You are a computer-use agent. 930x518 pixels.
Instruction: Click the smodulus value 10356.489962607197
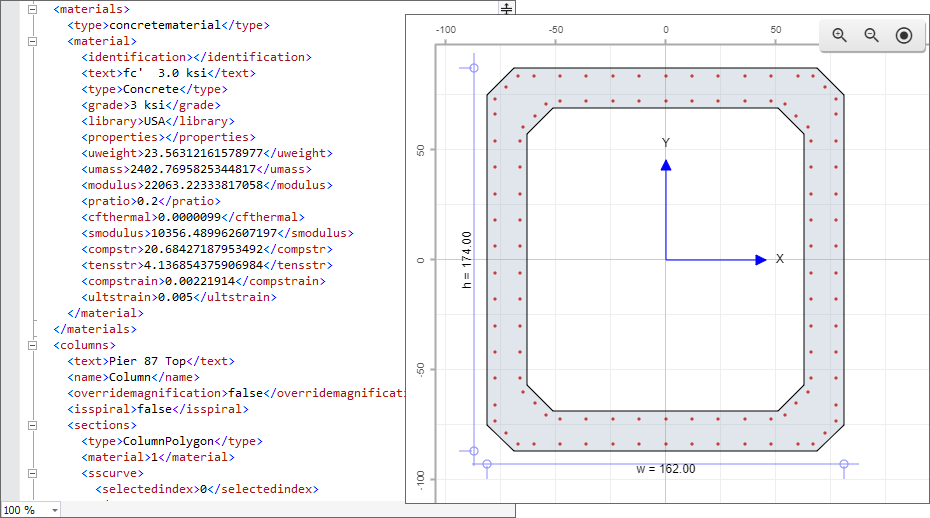214,234
